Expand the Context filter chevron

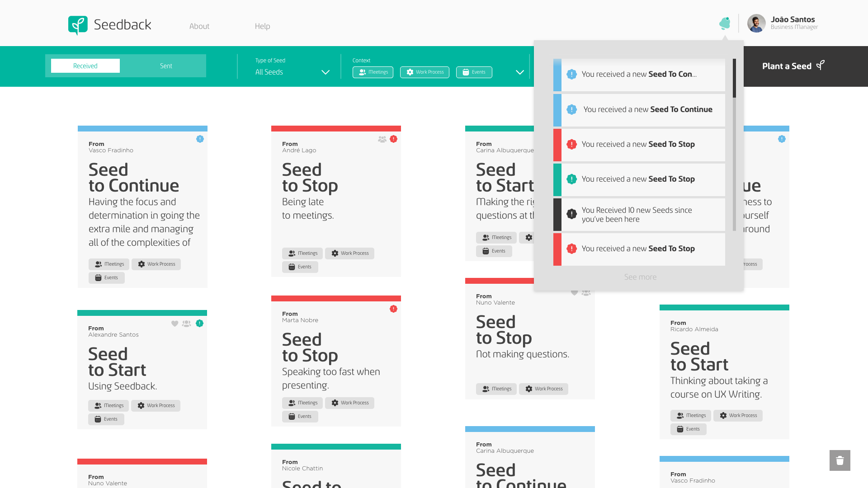[x=520, y=72]
